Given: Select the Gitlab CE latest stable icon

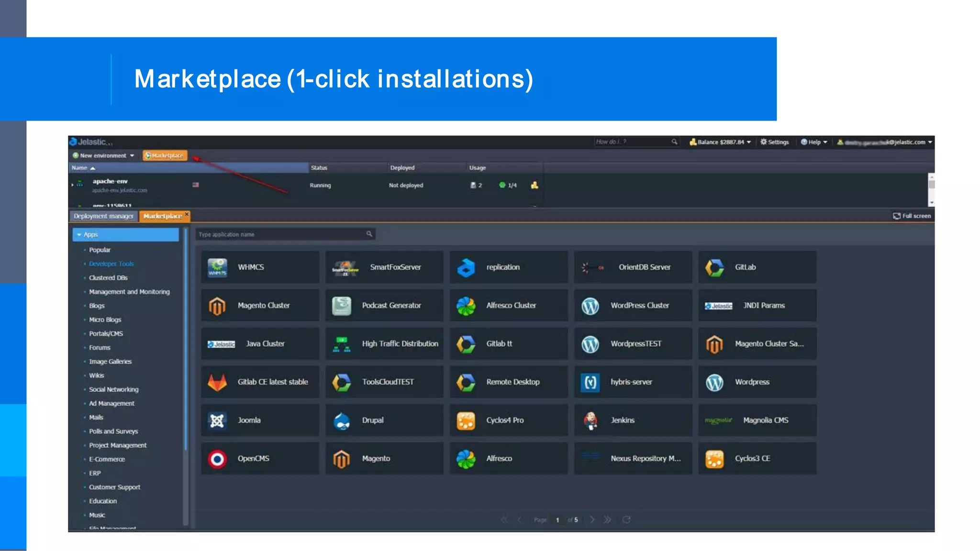Looking at the screenshot, I should point(217,382).
